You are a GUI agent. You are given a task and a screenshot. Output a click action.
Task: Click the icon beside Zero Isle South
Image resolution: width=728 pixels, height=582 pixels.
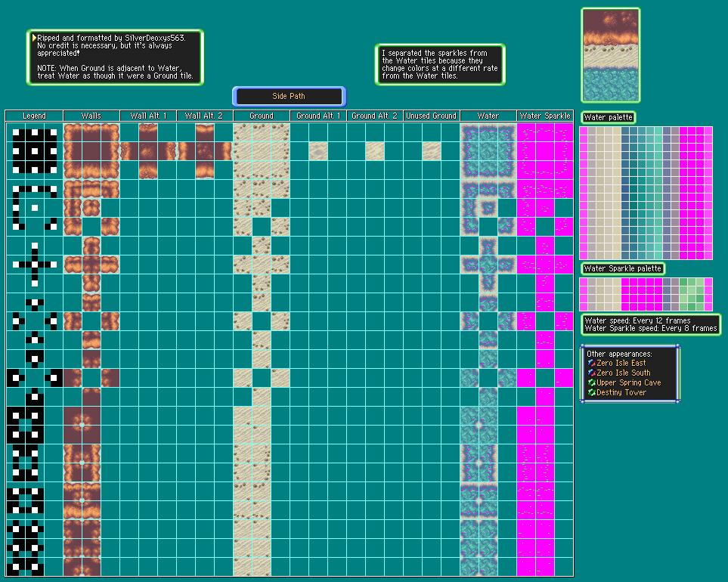point(591,373)
